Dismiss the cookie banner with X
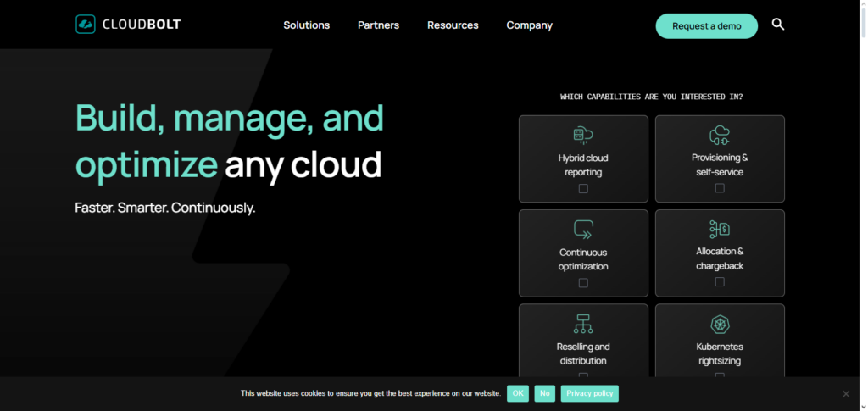868x411 pixels. pyautogui.click(x=845, y=393)
